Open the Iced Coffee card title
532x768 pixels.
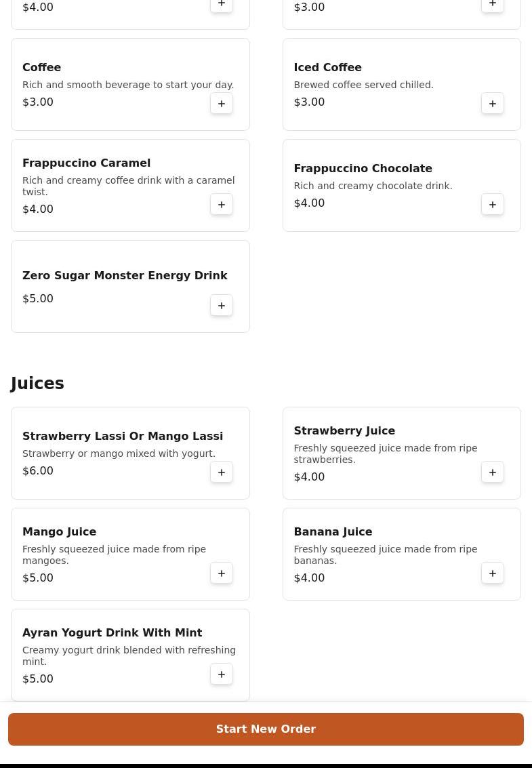[328, 68]
